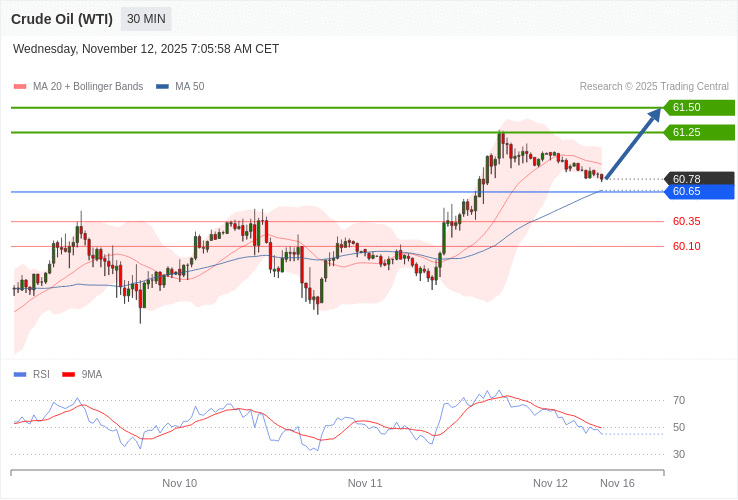Click the green 61.50 price tag
This screenshot has width=738, height=500.
[698, 107]
